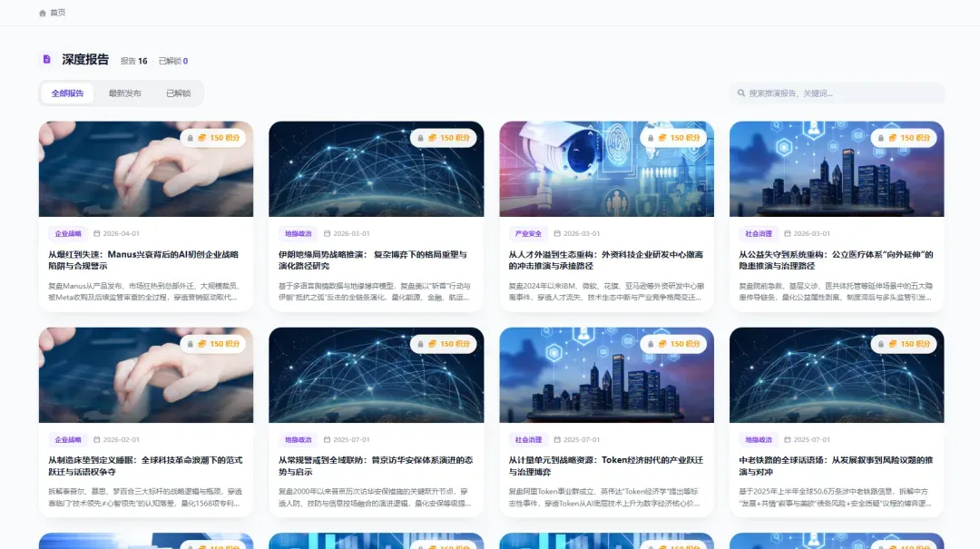Open the Manus兴衰 report thumbnail with hands
The image size is (980, 549).
tap(146, 169)
